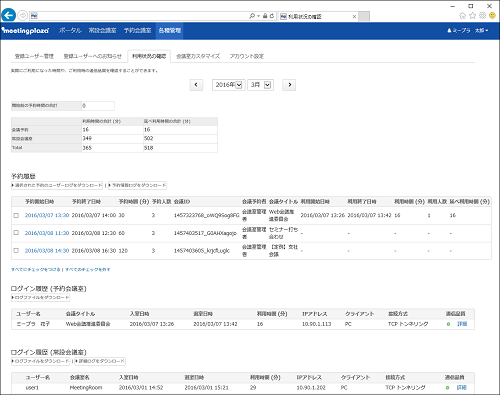
Task: Switch to the 登録ユーザーへのお知らせ tab
Action: coord(93,56)
